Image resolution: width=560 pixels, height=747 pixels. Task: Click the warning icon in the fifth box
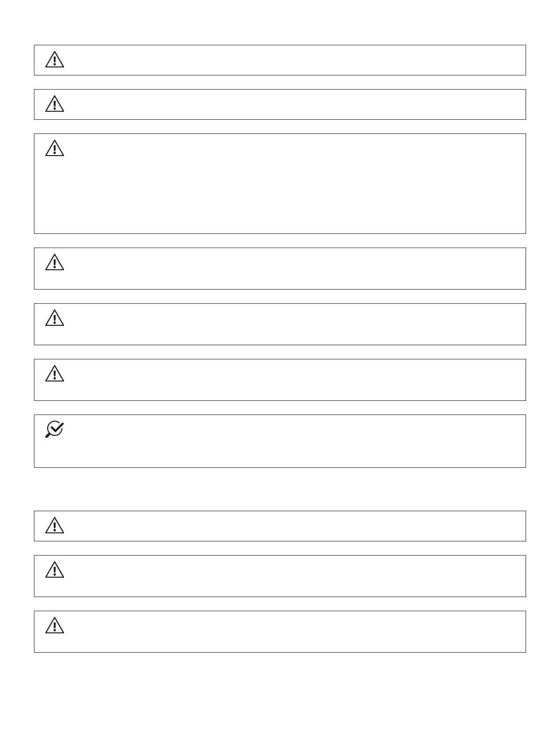coord(55,318)
